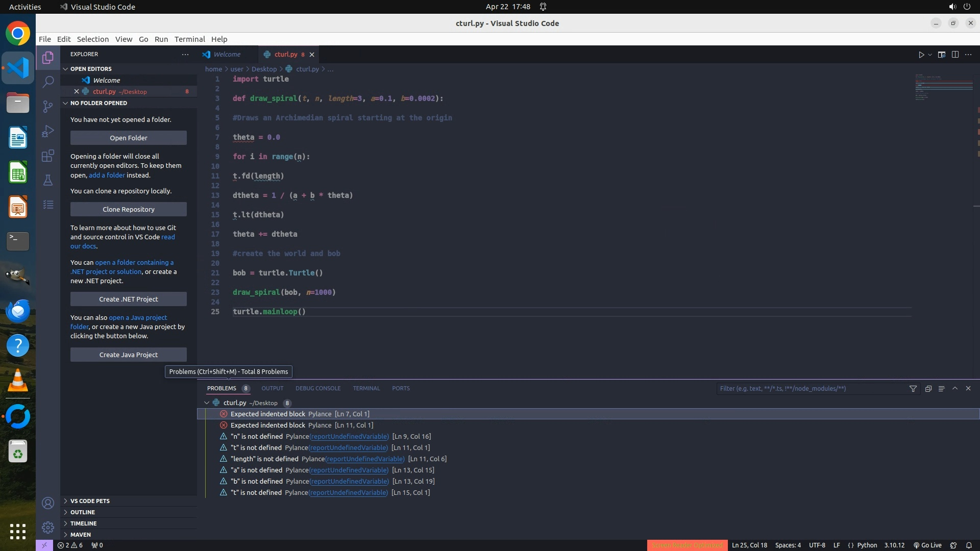The image size is (980, 551).
Task: Open the Extensions view
Action: pyautogui.click(x=48, y=156)
